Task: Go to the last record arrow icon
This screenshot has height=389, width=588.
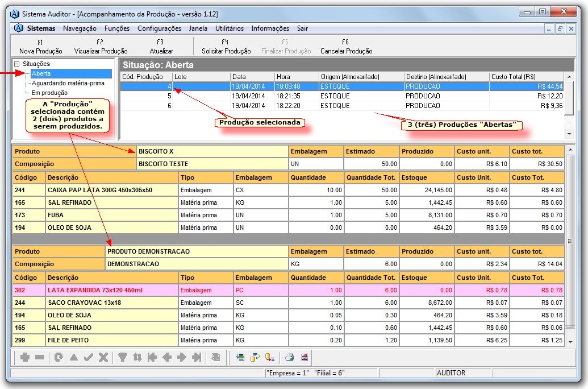Action: click(x=197, y=358)
